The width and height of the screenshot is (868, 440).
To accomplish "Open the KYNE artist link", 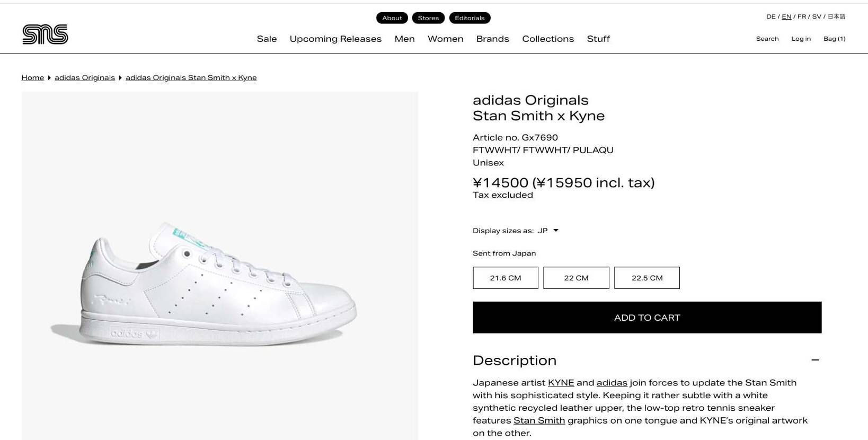I will (x=560, y=382).
